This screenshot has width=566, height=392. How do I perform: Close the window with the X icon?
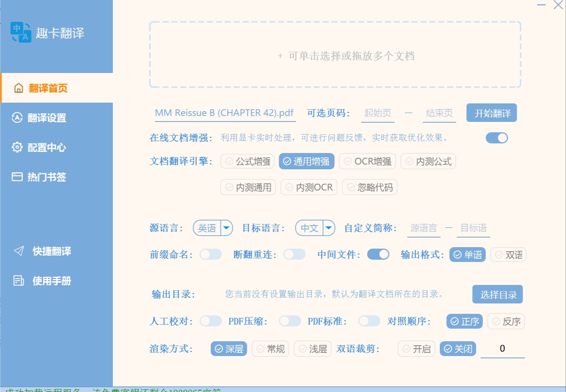pyautogui.click(x=558, y=5)
